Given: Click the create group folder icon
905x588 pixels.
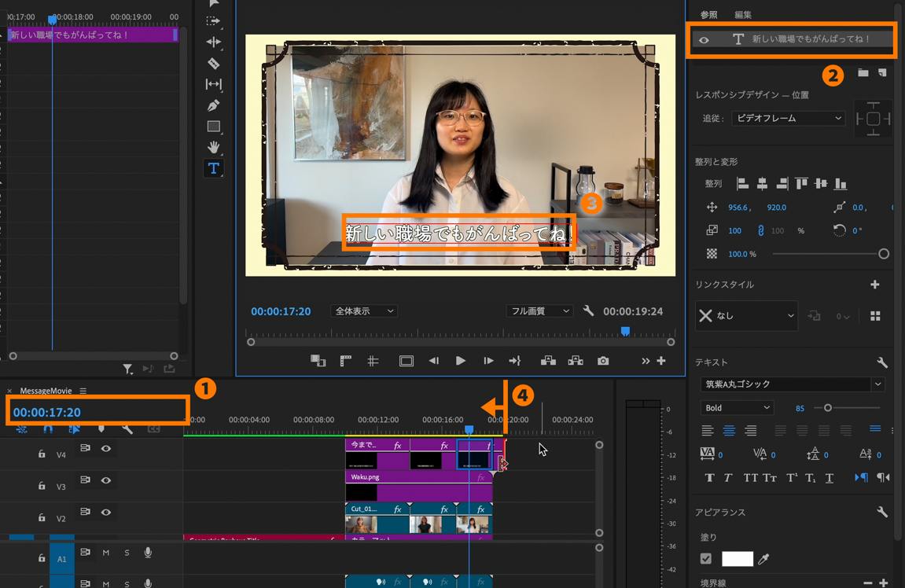Looking at the screenshot, I should pos(863,72).
